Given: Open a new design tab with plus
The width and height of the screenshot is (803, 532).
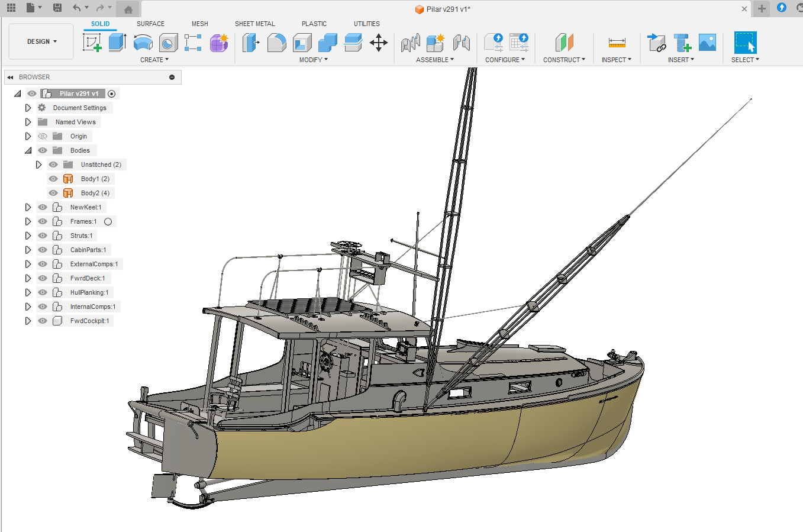Looking at the screenshot, I should pos(762,8).
